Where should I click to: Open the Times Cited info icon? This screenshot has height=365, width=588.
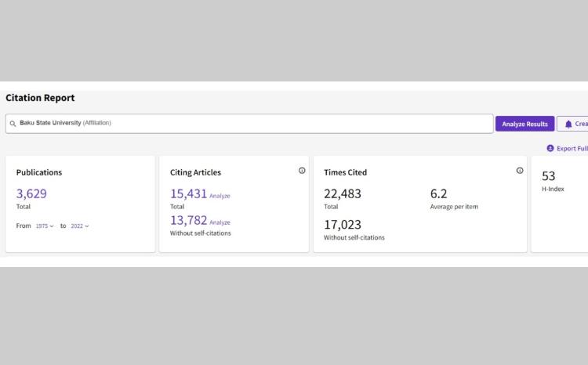[x=519, y=171]
